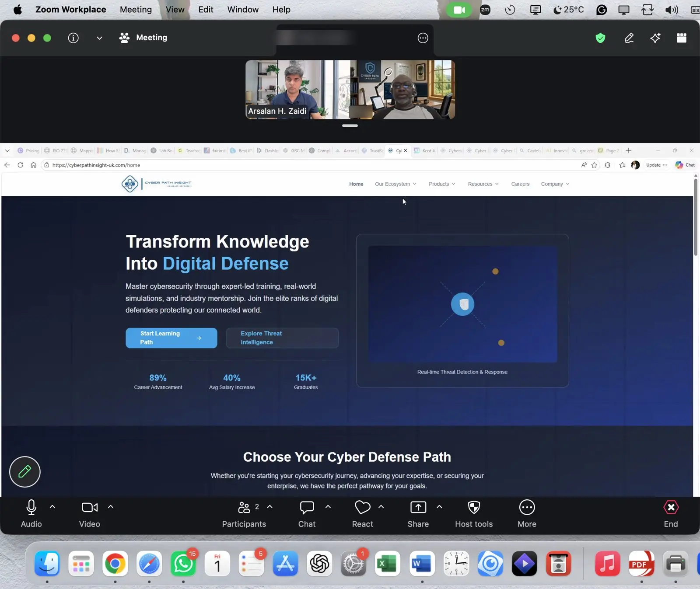Bookmark page with the star icon
The image size is (700, 589).
[594, 165]
